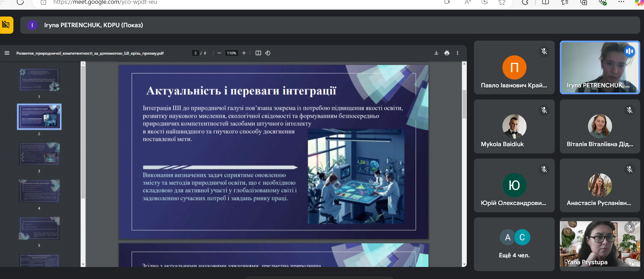View site information icon before the URL
The width and height of the screenshot is (644, 279).
(44, 2)
